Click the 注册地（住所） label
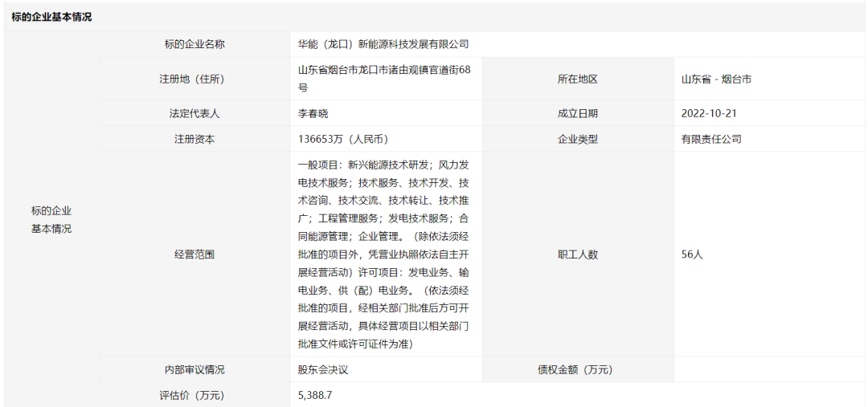This screenshot has width=868, height=407. (194, 79)
